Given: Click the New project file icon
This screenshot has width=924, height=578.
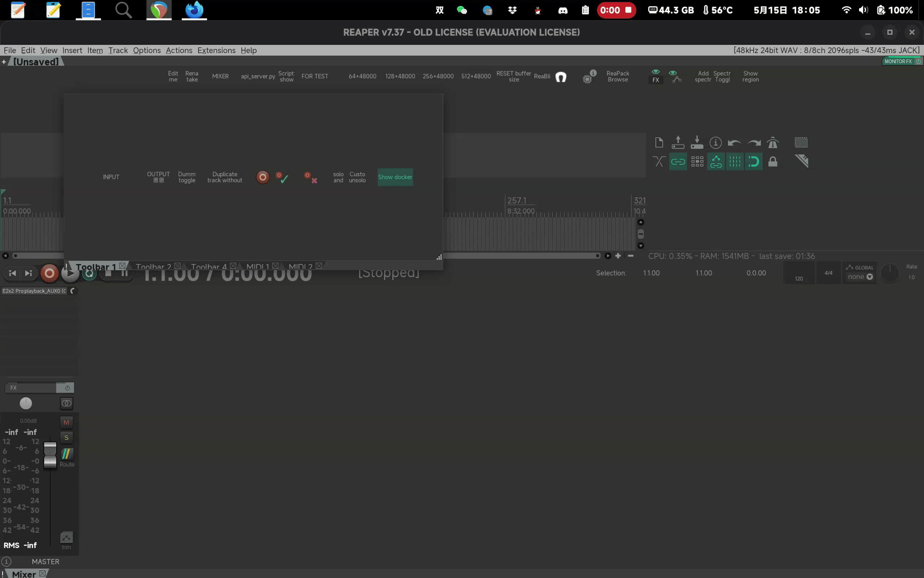Looking at the screenshot, I should pos(659,143).
